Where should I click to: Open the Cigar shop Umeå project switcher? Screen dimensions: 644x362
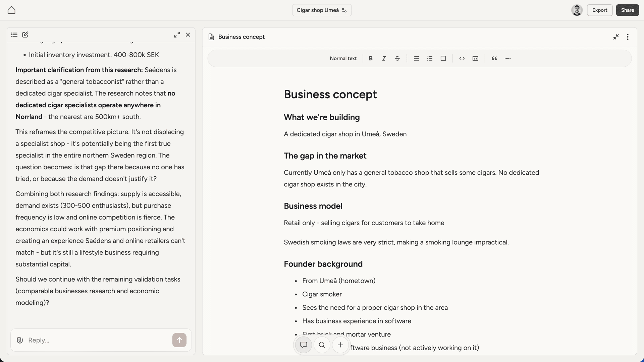click(x=321, y=10)
